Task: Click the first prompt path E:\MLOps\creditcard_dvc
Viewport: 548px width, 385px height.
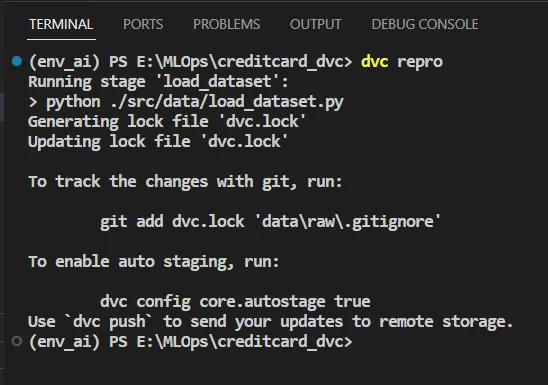Action: [240, 62]
